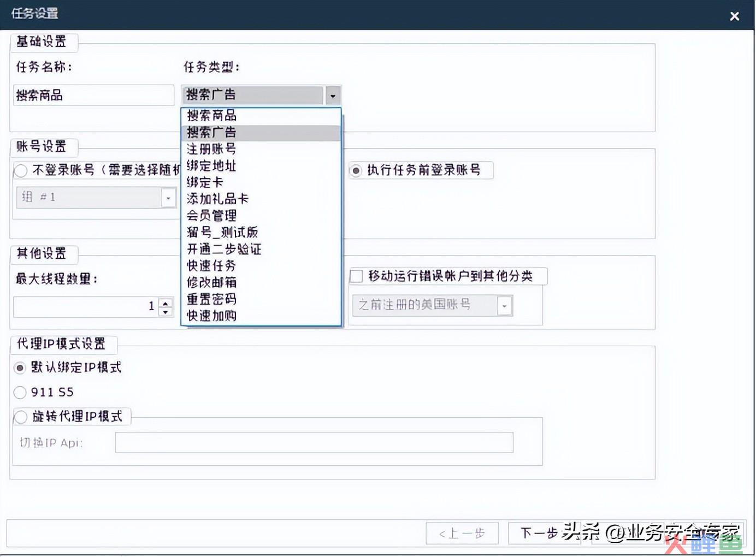This screenshot has height=557, width=756.
Task: Click the 任务名称 input field
Action: pyautogui.click(x=93, y=95)
